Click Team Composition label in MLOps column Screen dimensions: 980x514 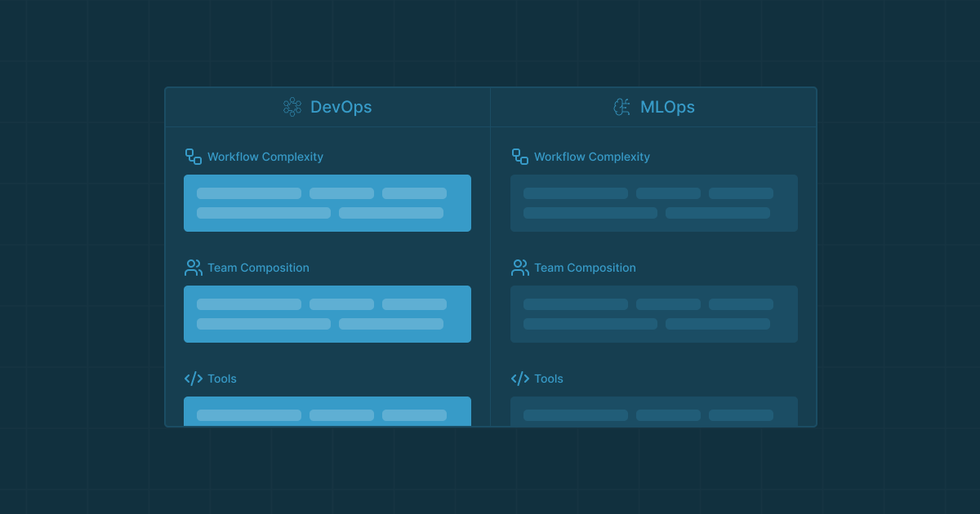(x=585, y=268)
